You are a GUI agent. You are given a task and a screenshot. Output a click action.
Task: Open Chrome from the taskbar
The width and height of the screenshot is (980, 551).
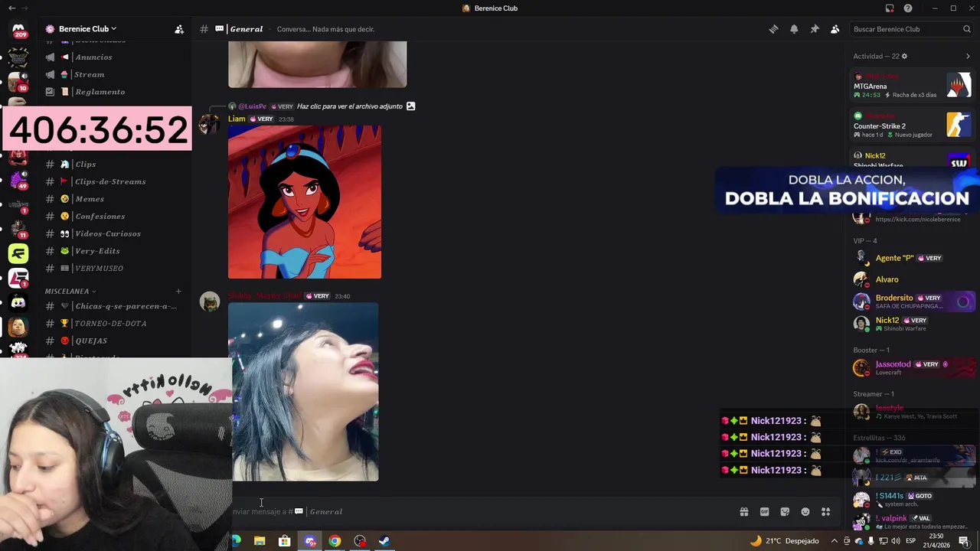335,541
